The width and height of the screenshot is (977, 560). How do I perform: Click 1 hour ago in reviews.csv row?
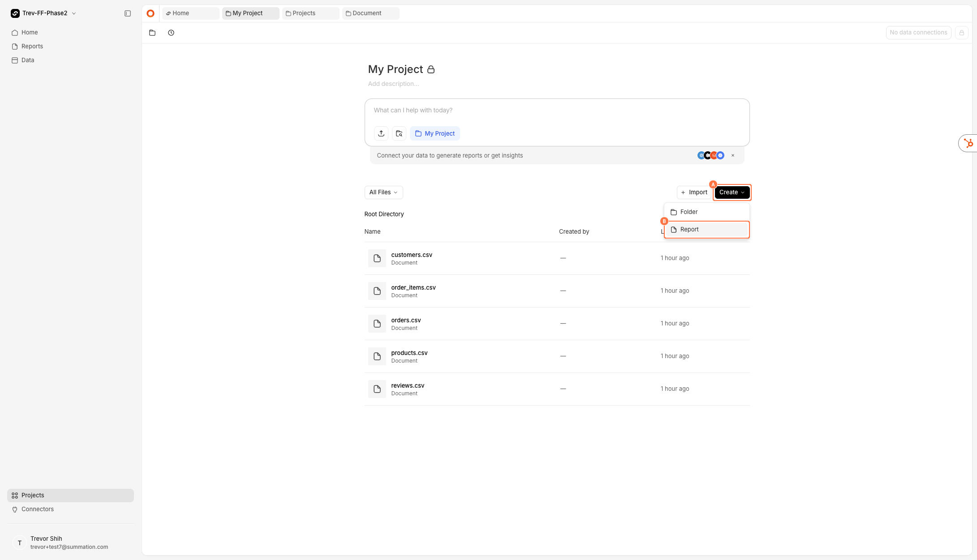pyautogui.click(x=675, y=389)
